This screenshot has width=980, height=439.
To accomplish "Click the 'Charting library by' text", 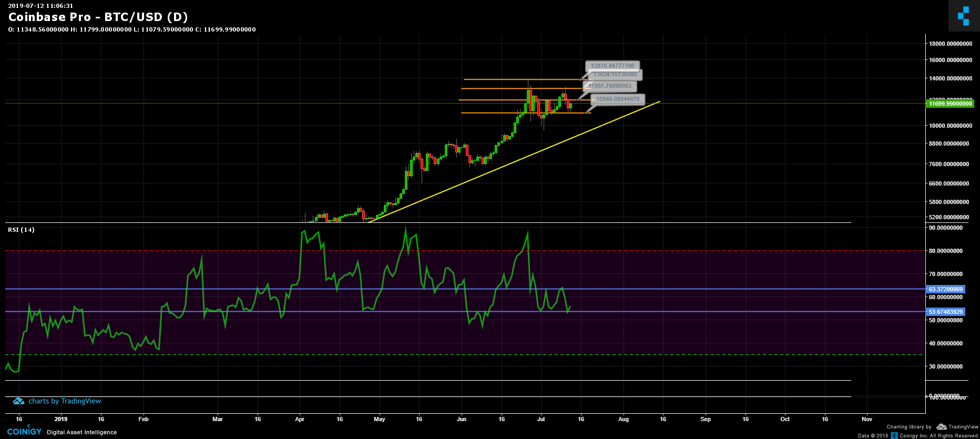I will 909,427.
